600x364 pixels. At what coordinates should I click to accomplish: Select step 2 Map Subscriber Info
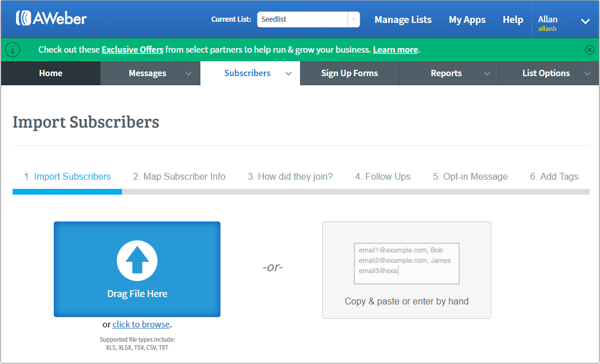point(179,176)
